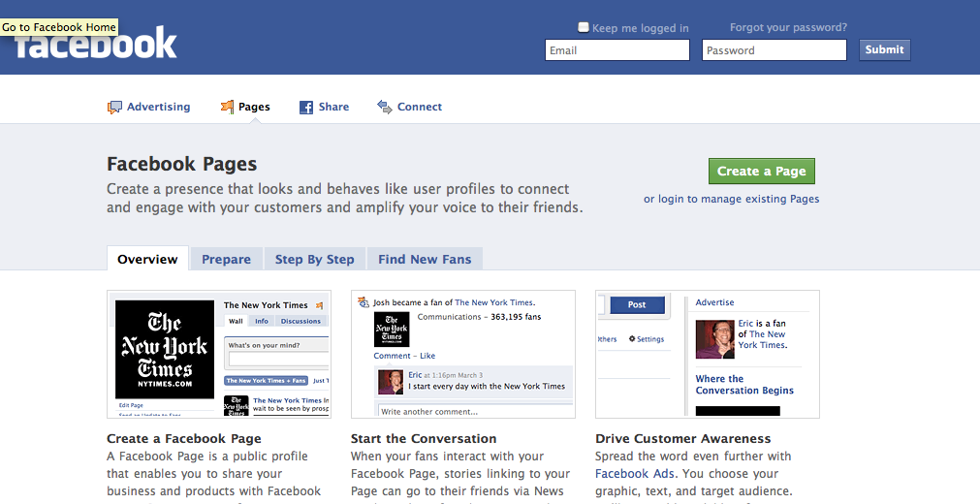Click the Start the Conversation heading
The image size is (980, 504).
(424, 438)
